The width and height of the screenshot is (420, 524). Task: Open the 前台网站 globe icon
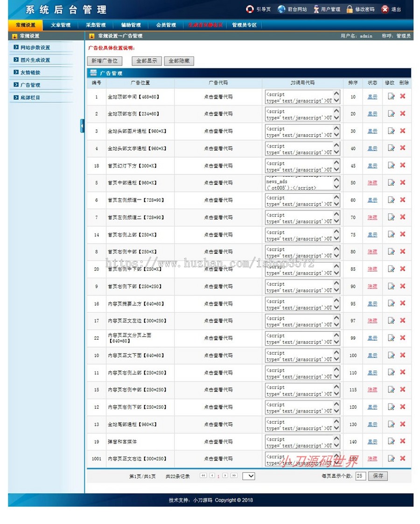281,9
